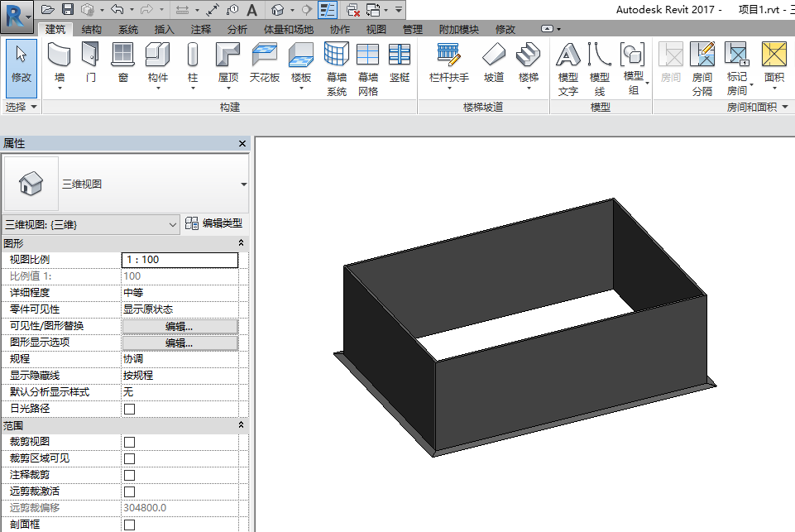Select the 坡道 (Ramp) tool

pos(494,63)
